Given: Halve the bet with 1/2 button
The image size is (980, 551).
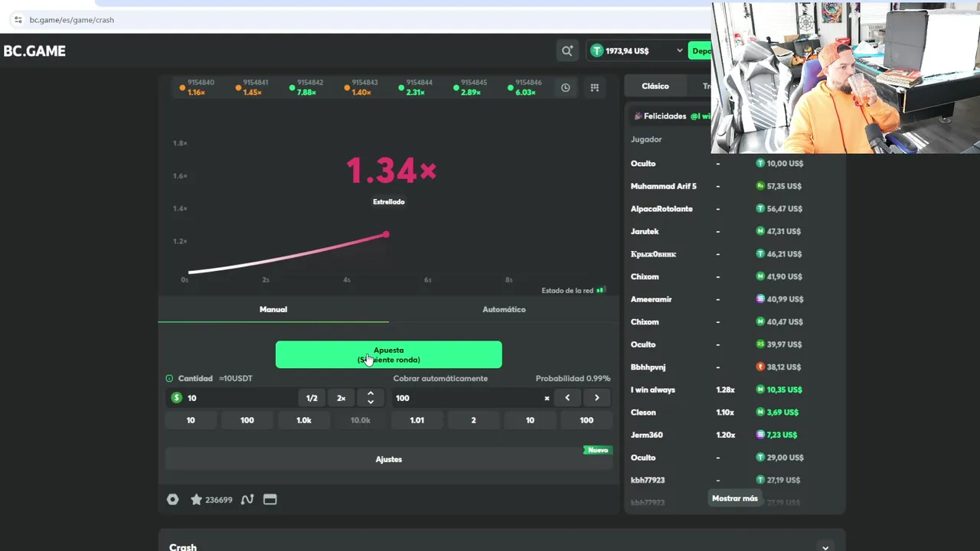Looking at the screenshot, I should coord(312,398).
